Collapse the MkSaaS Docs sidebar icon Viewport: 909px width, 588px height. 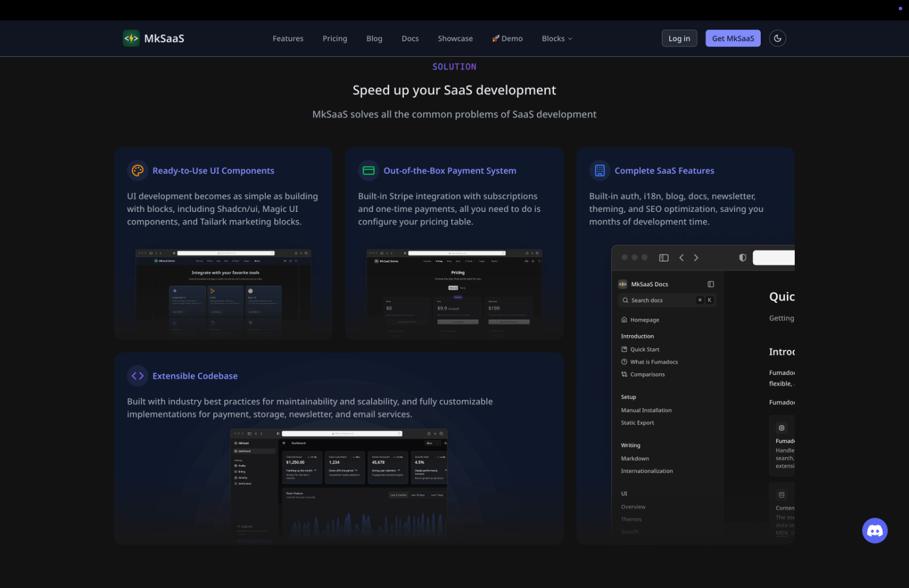pos(711,284)
